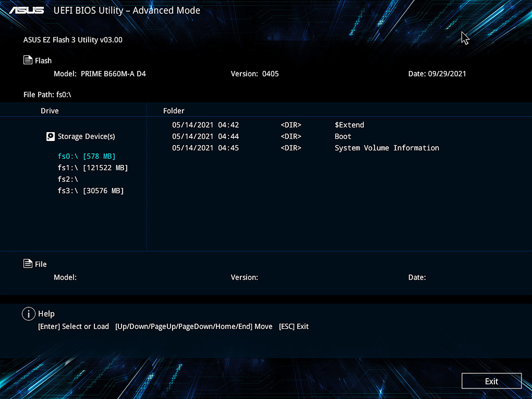The width and height of the screenshot is (532, 399).
Task: Click the 05/14/2021 04:44 timestamp
Action: click(x=205, y=137)
